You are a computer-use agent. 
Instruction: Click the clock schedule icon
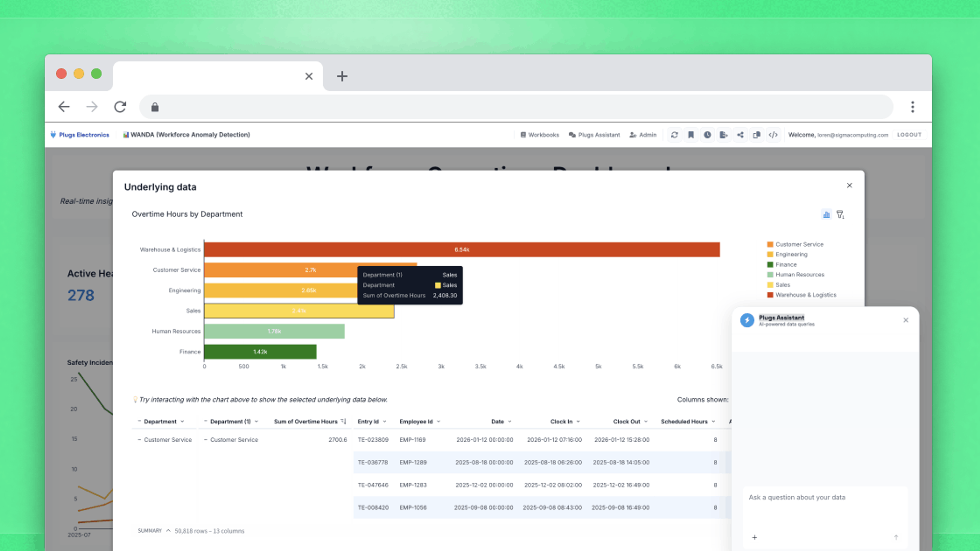707,135
